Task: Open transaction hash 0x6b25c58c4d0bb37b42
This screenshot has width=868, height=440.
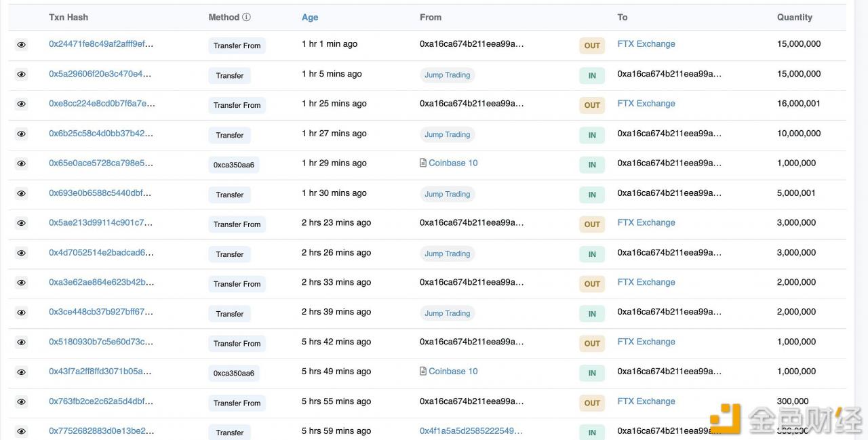Action: coord(101,134)
